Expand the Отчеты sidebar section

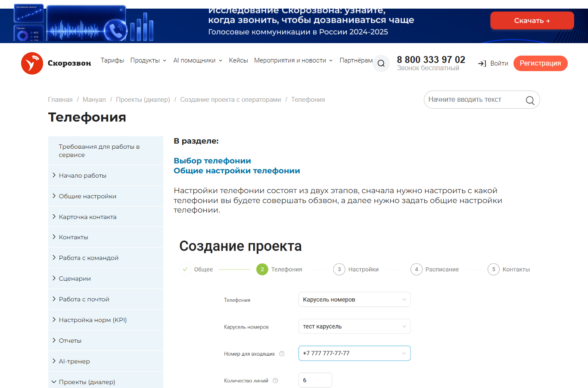click(106, 341)
